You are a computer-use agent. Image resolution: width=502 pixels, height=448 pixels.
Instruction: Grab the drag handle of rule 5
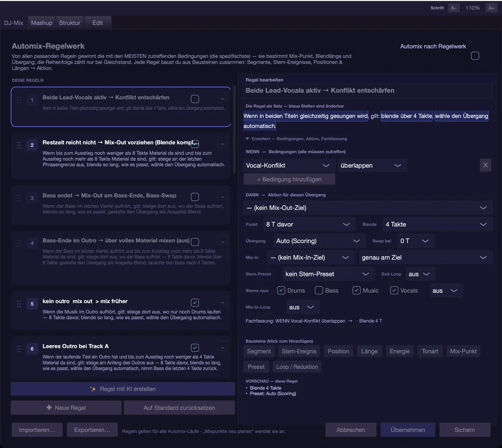point(19,304)
